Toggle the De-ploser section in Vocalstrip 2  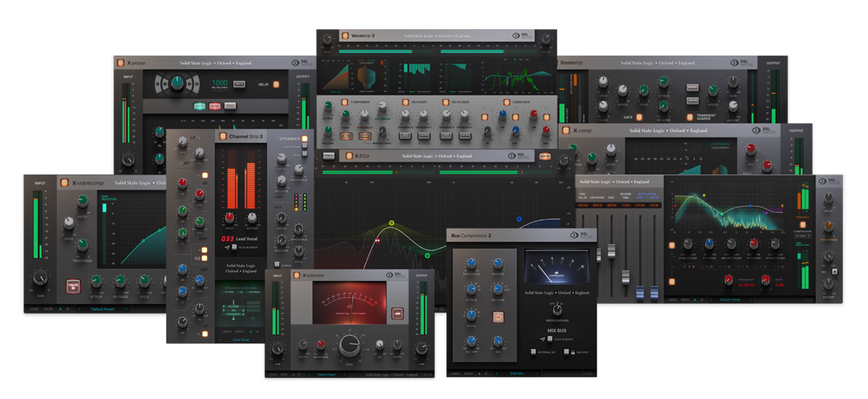(x=446, y=103)
